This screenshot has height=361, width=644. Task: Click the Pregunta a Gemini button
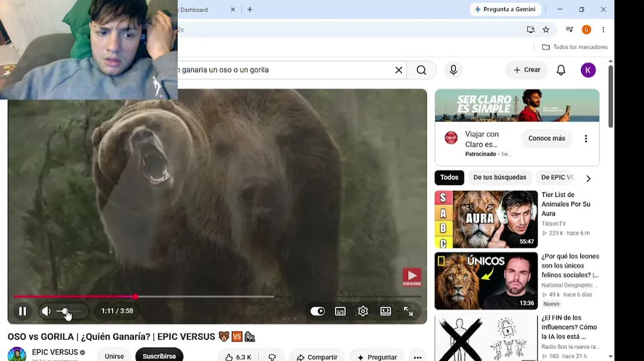506,10
